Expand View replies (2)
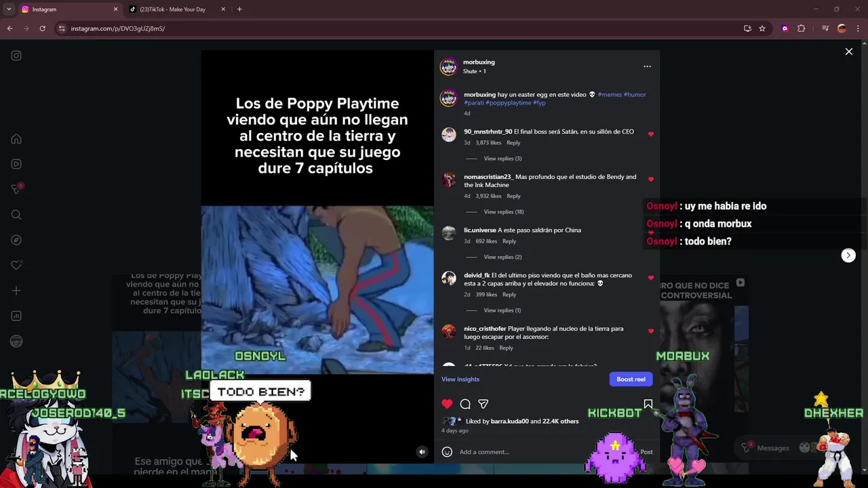The height and width of the screenshot is (488, 868). click(502, 257)
